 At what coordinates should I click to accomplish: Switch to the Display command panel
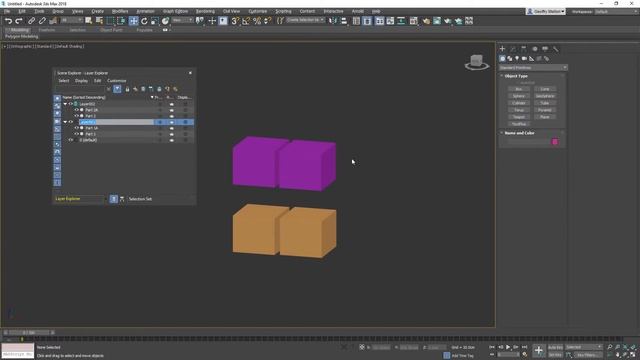(545, 49)
